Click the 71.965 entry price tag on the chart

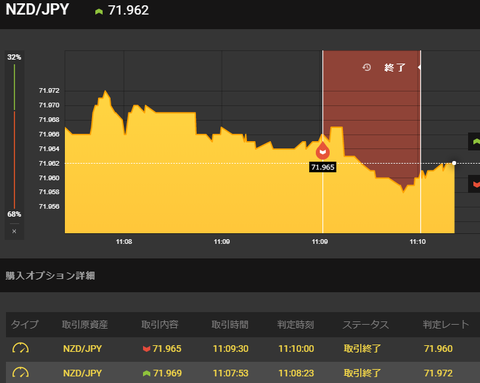(x=323, y=167)
